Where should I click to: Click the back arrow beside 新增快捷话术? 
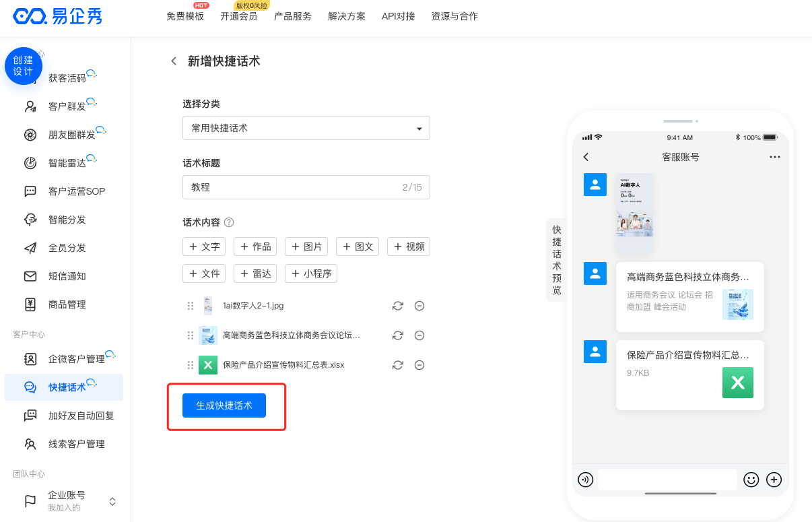(x=174, y=61)
